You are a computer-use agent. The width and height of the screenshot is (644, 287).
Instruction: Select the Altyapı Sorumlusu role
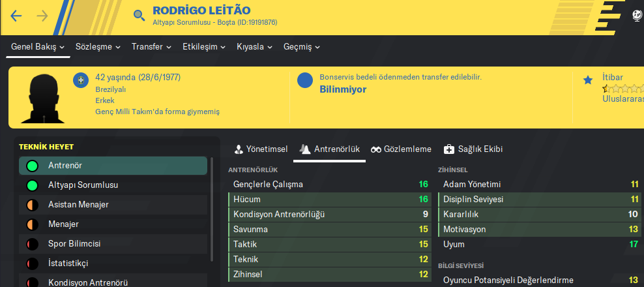[83, 185]
